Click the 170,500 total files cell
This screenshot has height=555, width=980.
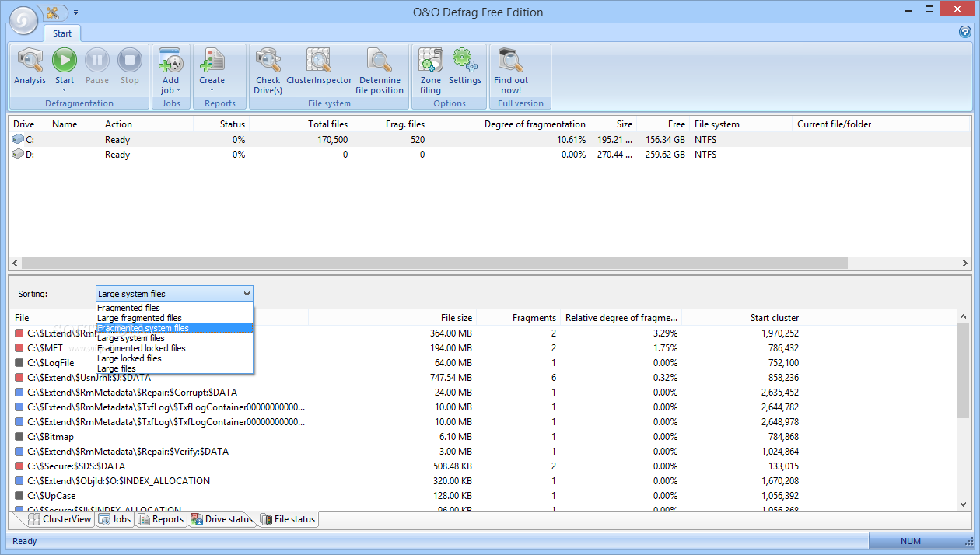coord(332,140)
